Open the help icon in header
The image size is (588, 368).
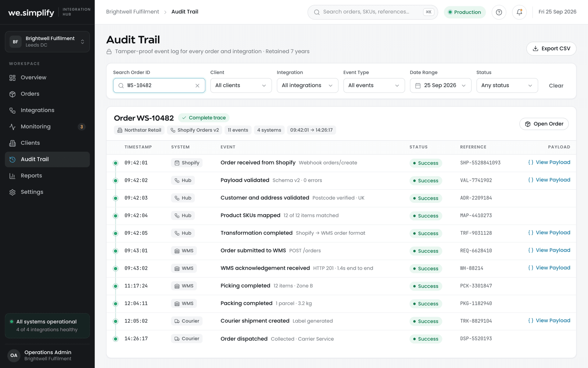click(499, 12)
